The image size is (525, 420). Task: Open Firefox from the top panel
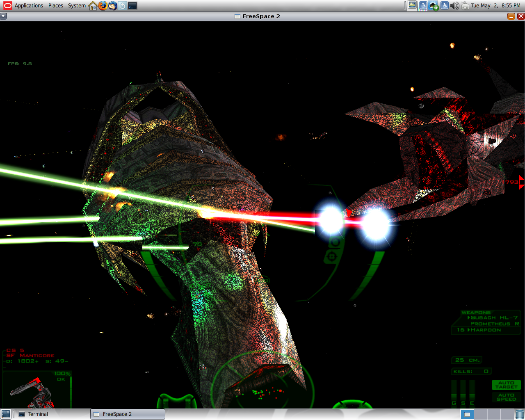click(103, 5)
